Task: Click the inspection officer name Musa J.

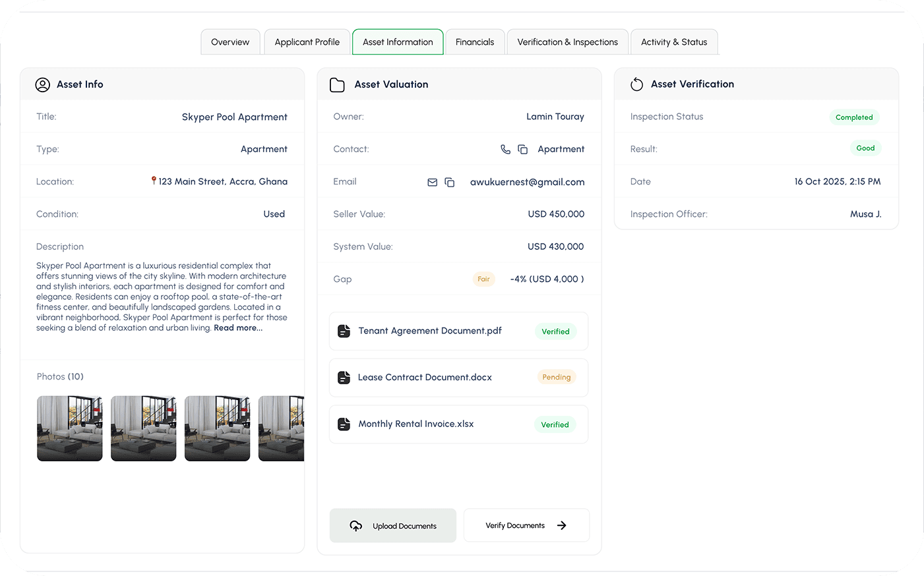Action: [x=865, y=214]
